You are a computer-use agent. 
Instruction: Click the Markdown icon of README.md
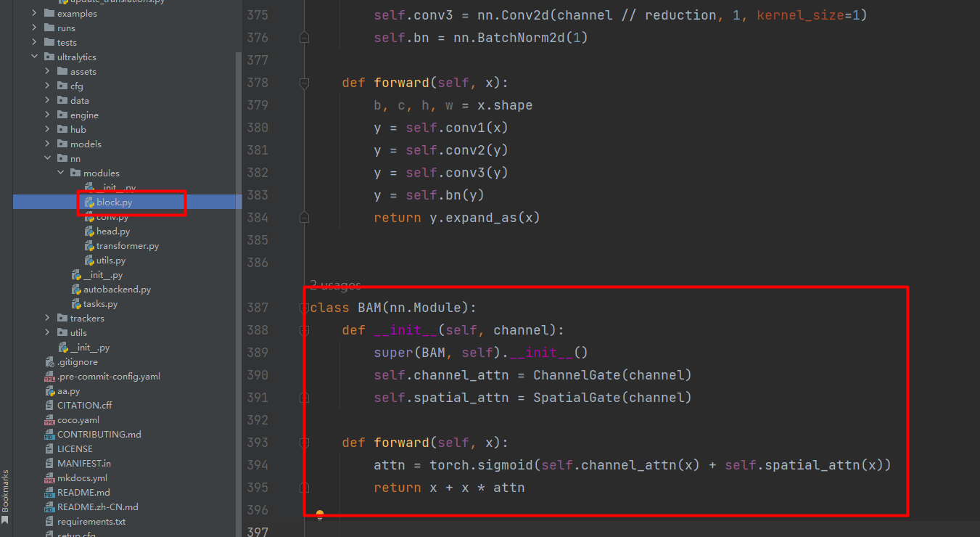(x=49, y=493)
